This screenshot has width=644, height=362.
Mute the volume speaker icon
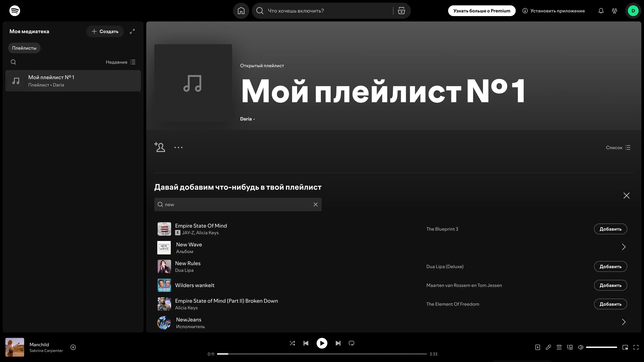click(580, 347)
